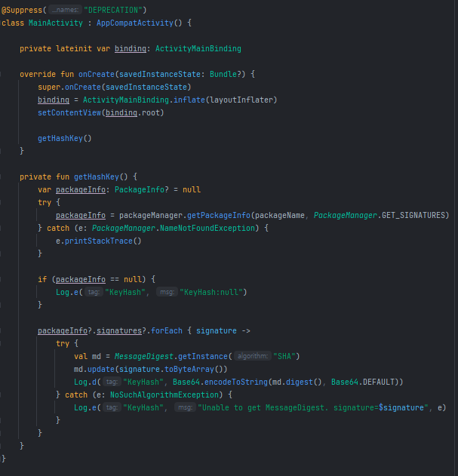Click msg: hint before "KeyHash:null"

(167, 292)
